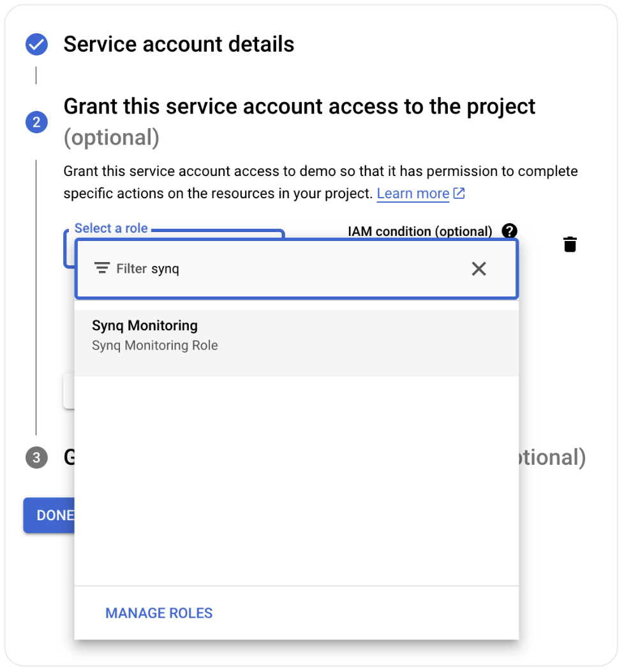The image size is (624, 672).
Task: Open the Service account details step heading
Action: point(179,45)
